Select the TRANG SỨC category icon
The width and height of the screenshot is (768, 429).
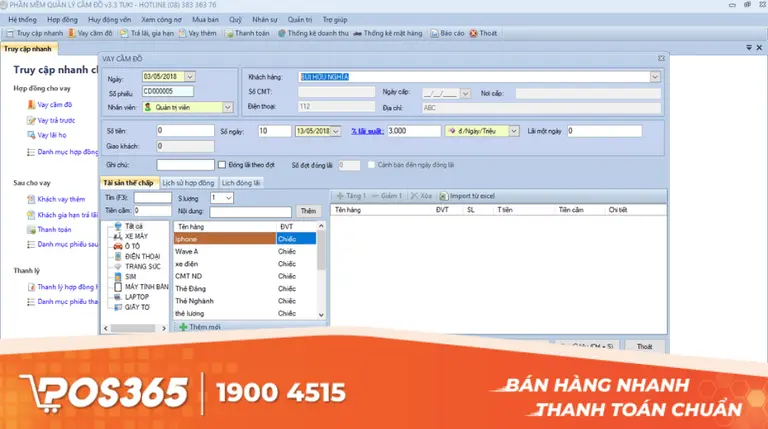click(x=118, y=266)
